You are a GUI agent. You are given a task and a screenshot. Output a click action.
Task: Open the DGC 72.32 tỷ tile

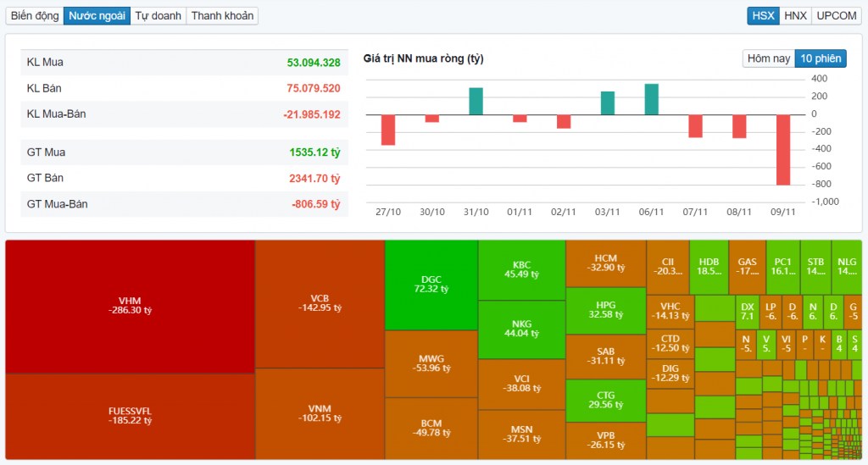431,285
